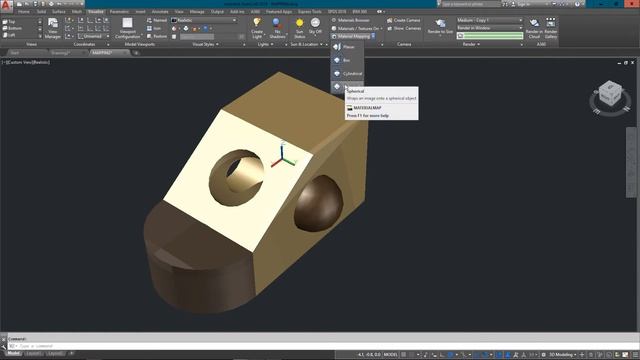This screenshot has height=360, width=640.
Task: Switch to the Annotate ribbon tab
Action: (x=160, y=11)
